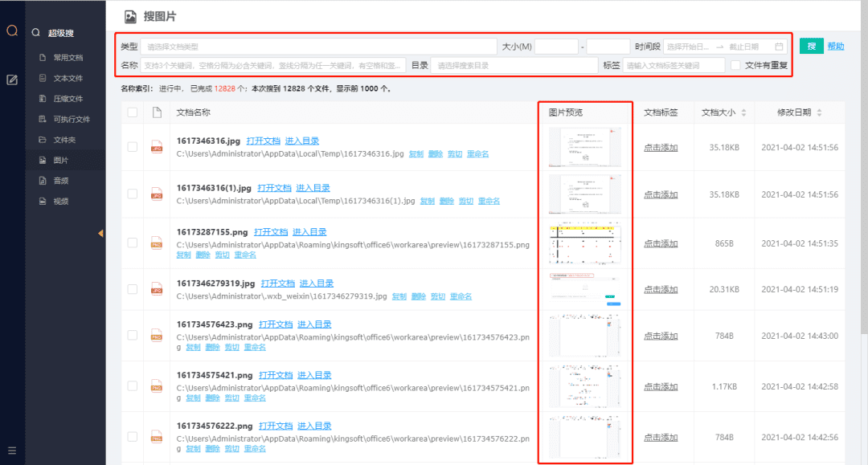Open the hamburger menu at the bottom left

pyautogui.click(x=12, y=451)
